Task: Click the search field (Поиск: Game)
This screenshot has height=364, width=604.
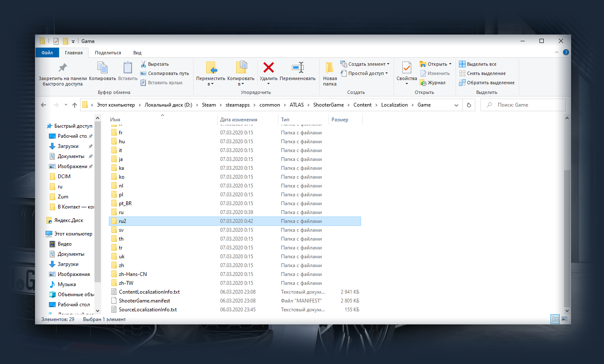Action: click(x=525, y=105)
